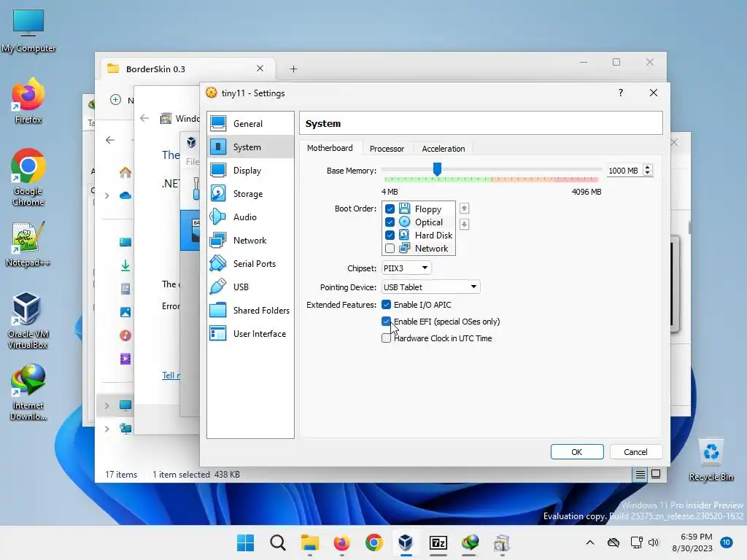Click the Windows Start button
This screenshot has height=560, width=747.
pos(245,542)
